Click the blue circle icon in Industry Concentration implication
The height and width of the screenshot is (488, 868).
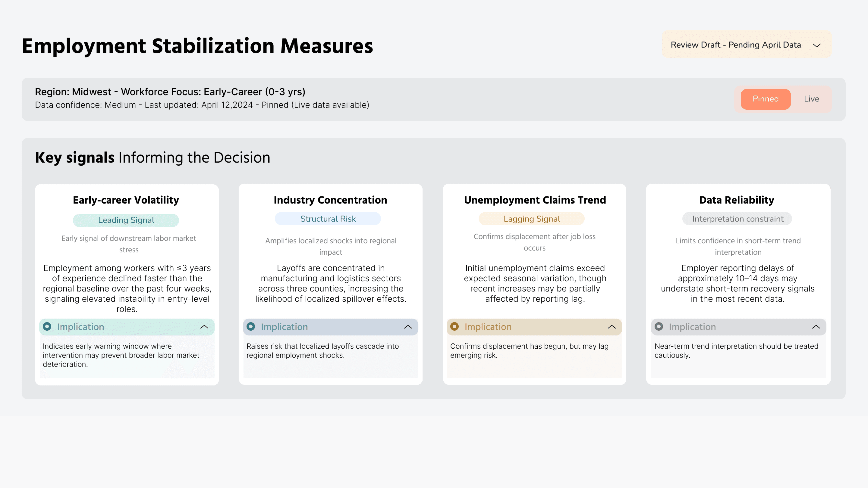(x=251, y=326)
